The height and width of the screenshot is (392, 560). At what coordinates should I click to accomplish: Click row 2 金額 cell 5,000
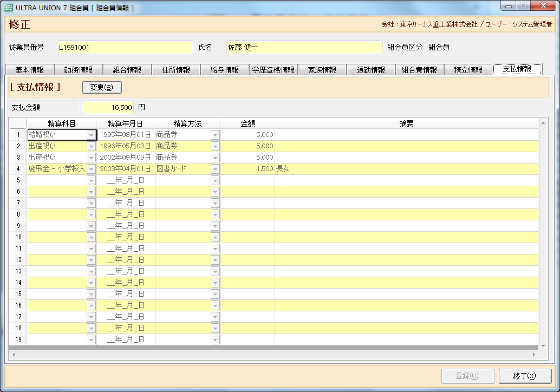pyautogui.click(x=248, y=146)
